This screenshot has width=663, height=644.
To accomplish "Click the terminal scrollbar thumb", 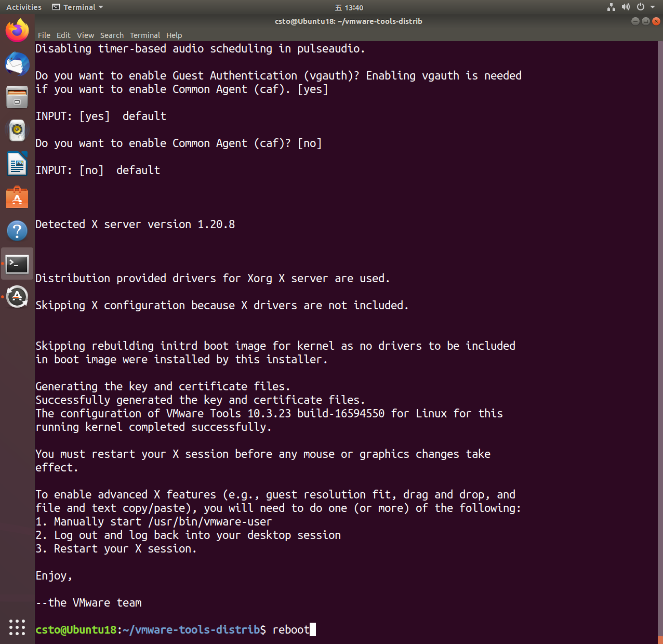I will coord(660,640).
